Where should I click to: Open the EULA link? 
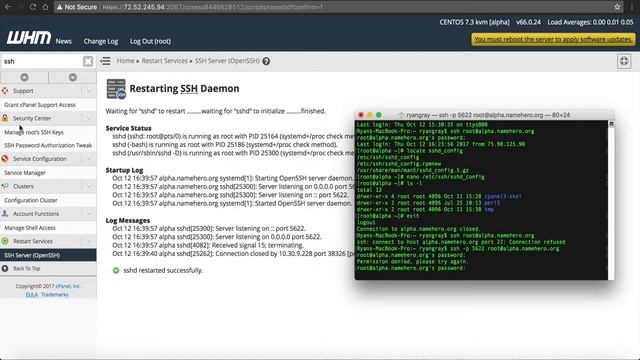point(32,295)
